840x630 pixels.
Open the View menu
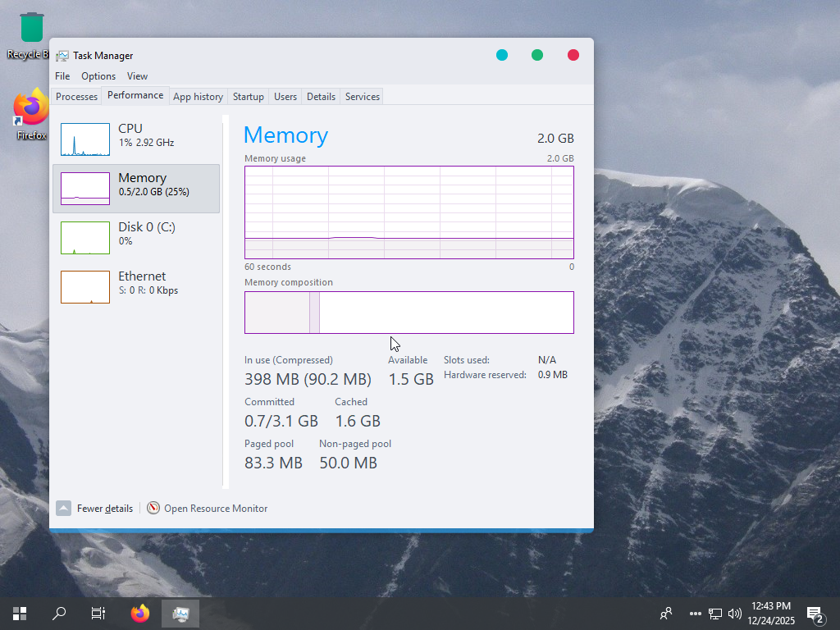point(137,76)
